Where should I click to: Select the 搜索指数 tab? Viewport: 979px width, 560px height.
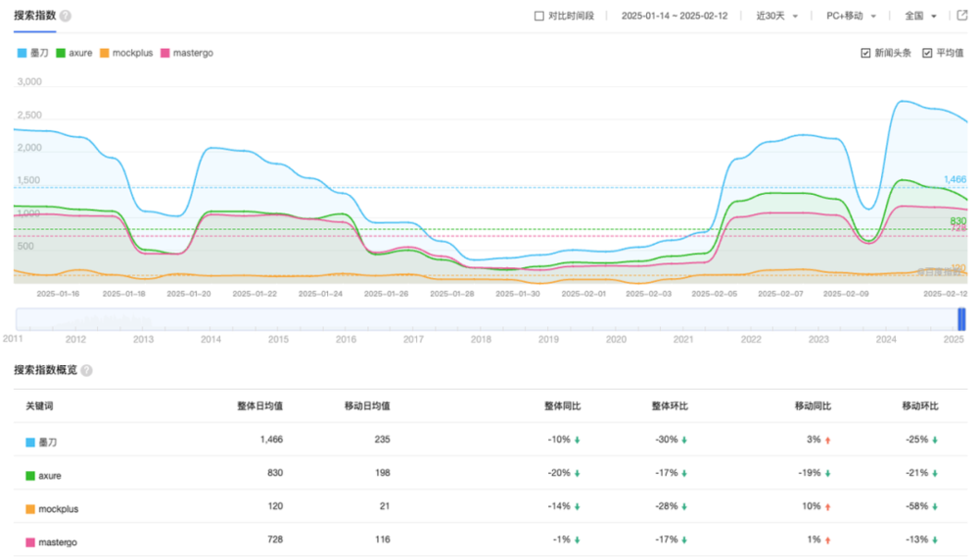point(34,17)
